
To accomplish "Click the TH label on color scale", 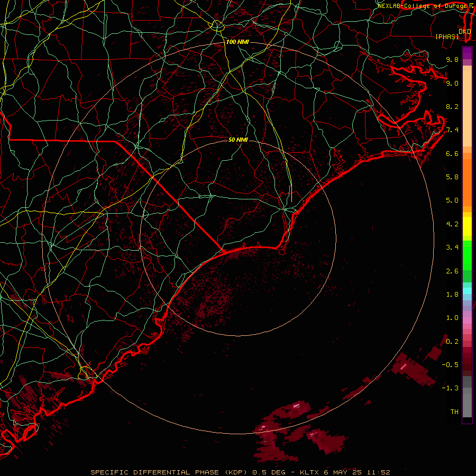I will point(454,412).
